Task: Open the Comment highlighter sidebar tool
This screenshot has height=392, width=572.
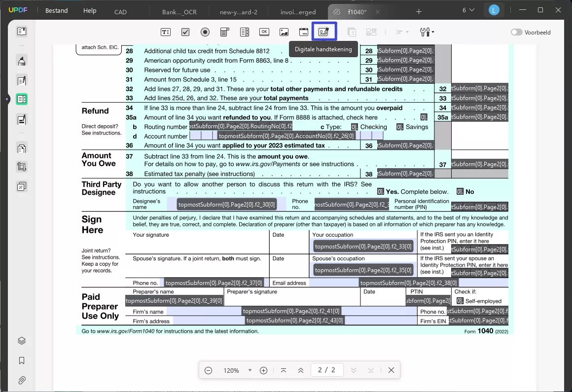Action: pos(22,61)
